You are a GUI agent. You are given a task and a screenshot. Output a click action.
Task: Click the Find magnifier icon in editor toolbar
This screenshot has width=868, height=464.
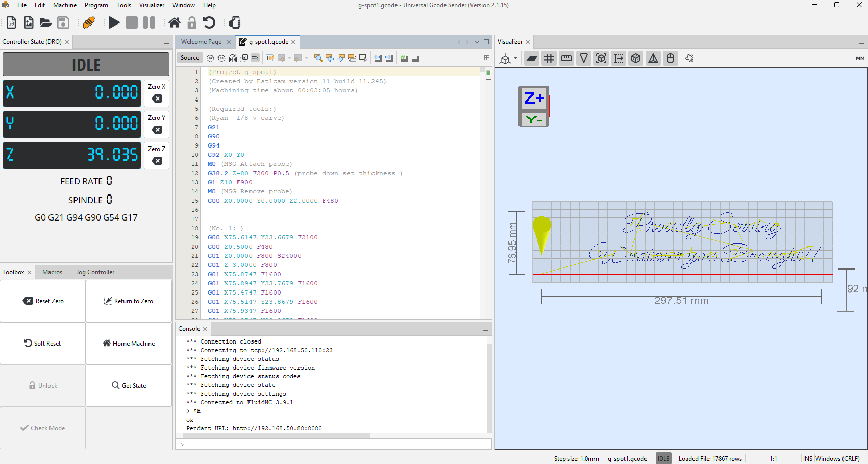pos(318,58)
